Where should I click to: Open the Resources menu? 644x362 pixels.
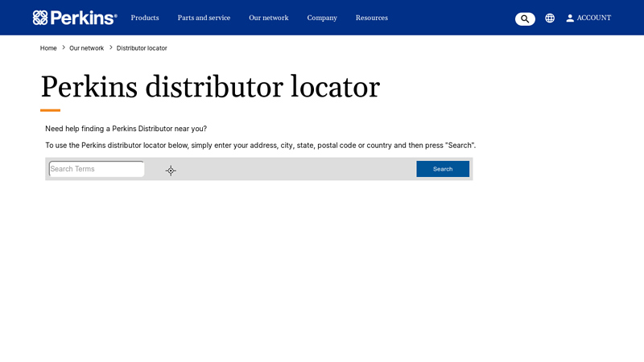click(372, 18)
